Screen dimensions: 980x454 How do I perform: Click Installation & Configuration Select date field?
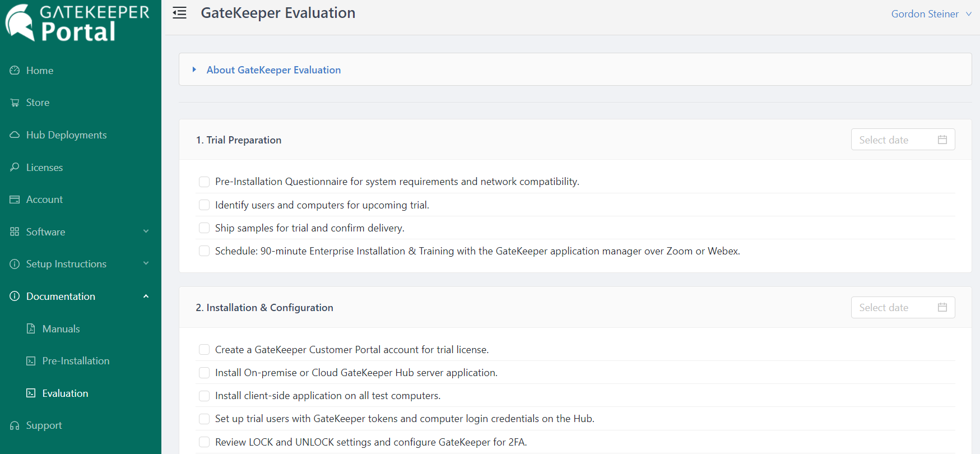pyautogui.click(x=895, y=308)
